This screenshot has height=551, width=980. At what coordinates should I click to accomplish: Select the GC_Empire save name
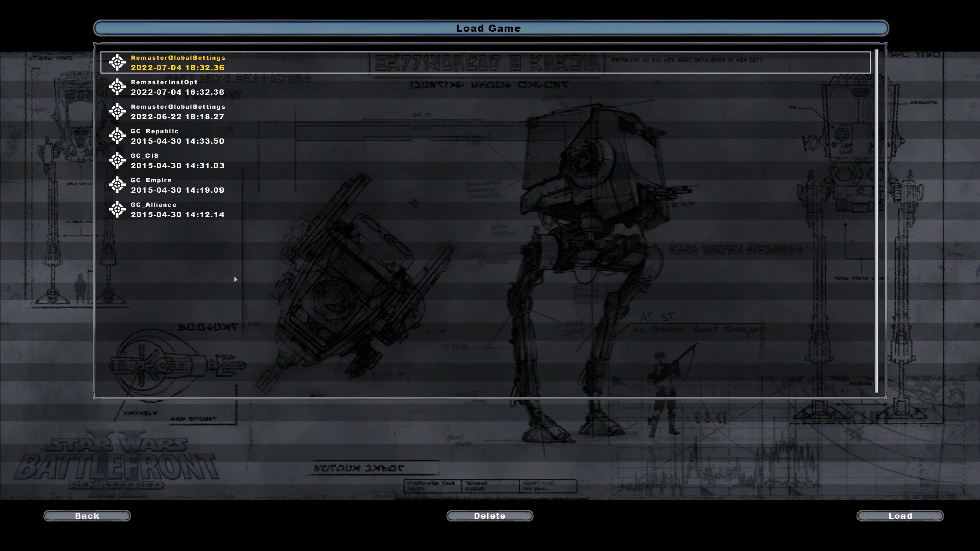(151, 180)
